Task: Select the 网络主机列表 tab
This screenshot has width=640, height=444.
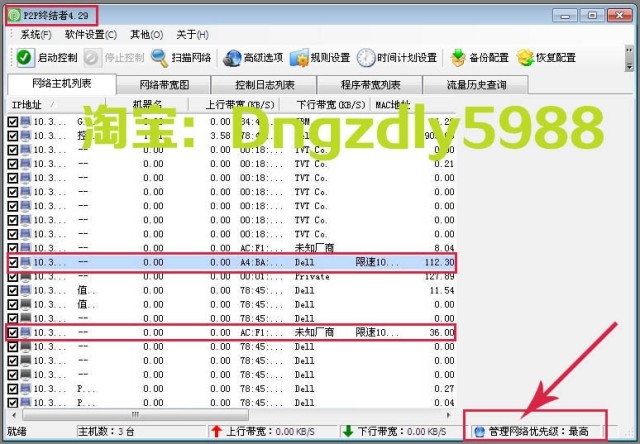Action: [x=62, y=84]
